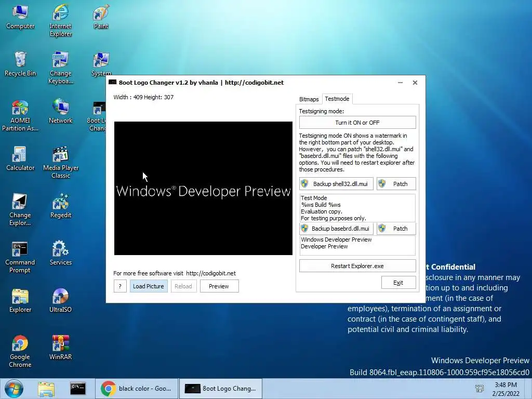
Task: Click the Load Picture button
Action: [149, 286]
